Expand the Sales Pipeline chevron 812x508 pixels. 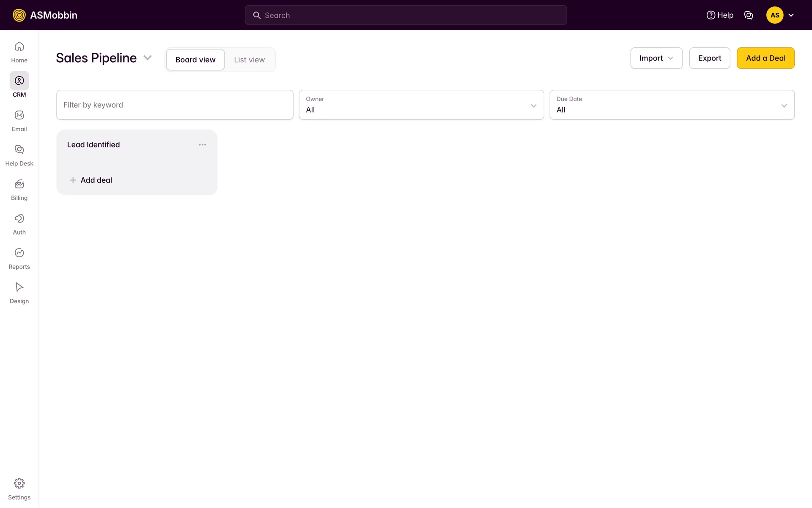point(148,58)
